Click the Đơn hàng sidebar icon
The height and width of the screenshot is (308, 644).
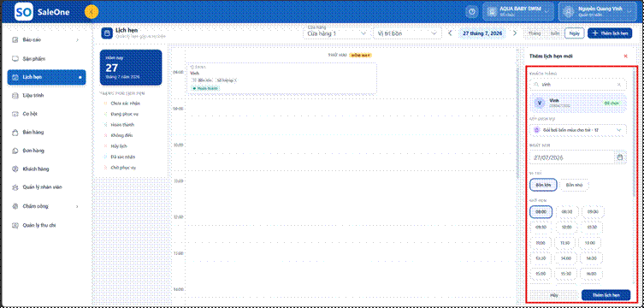point(15,151)
